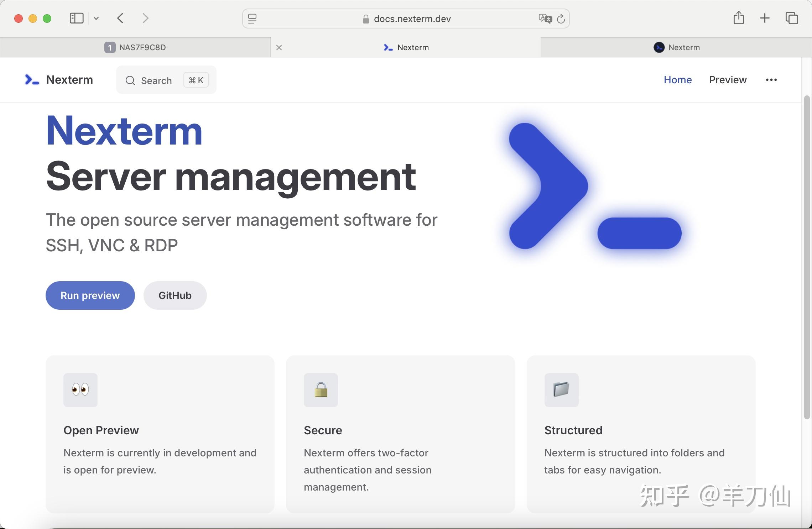Click the Run preview button
The width and height of the screenshot is (812, 529).
click(90, 295)
